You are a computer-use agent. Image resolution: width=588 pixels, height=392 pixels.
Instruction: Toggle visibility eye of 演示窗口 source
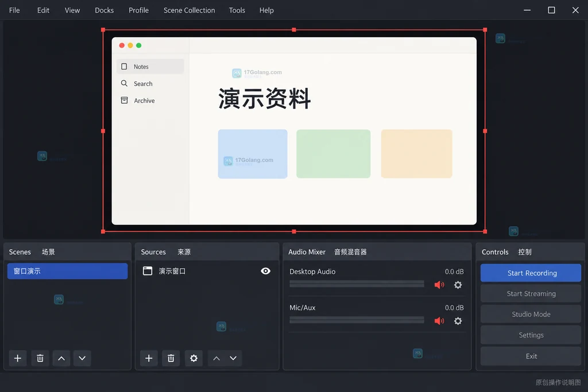(x=265, y=271)
